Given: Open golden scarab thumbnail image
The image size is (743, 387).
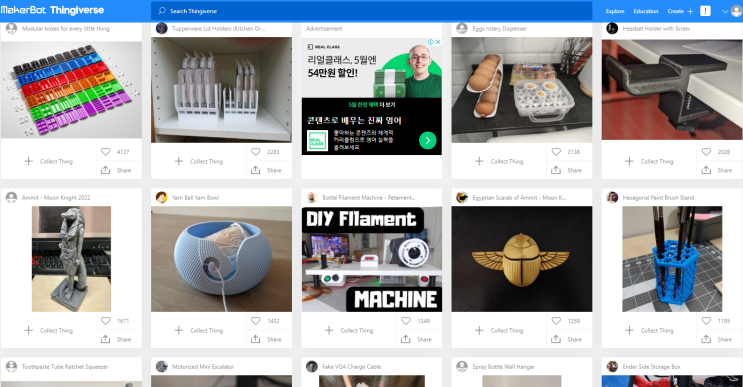Looking at the screenshot, I should [522, 259].
